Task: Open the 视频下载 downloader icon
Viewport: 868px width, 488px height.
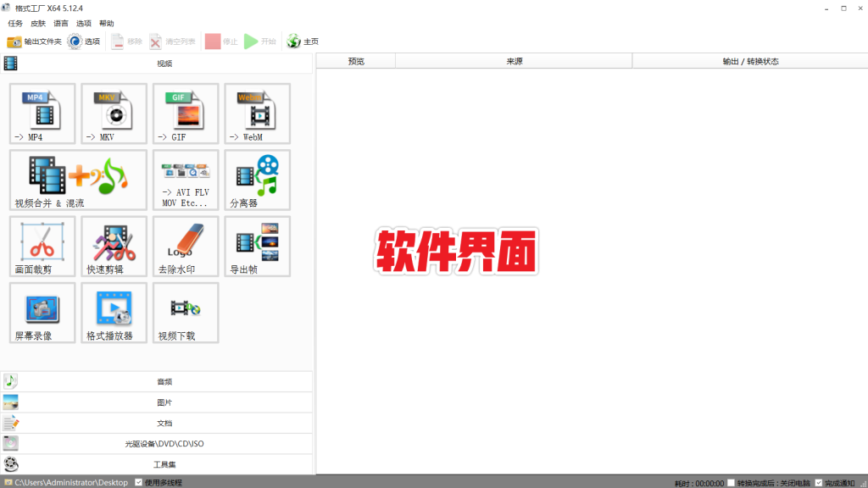Action: pos(186,312)
